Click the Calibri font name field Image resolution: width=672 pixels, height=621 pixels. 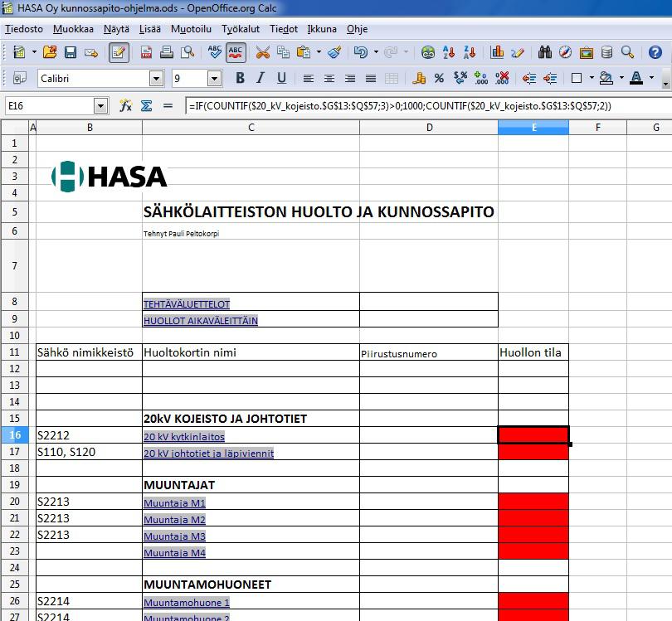coord(94,79)
